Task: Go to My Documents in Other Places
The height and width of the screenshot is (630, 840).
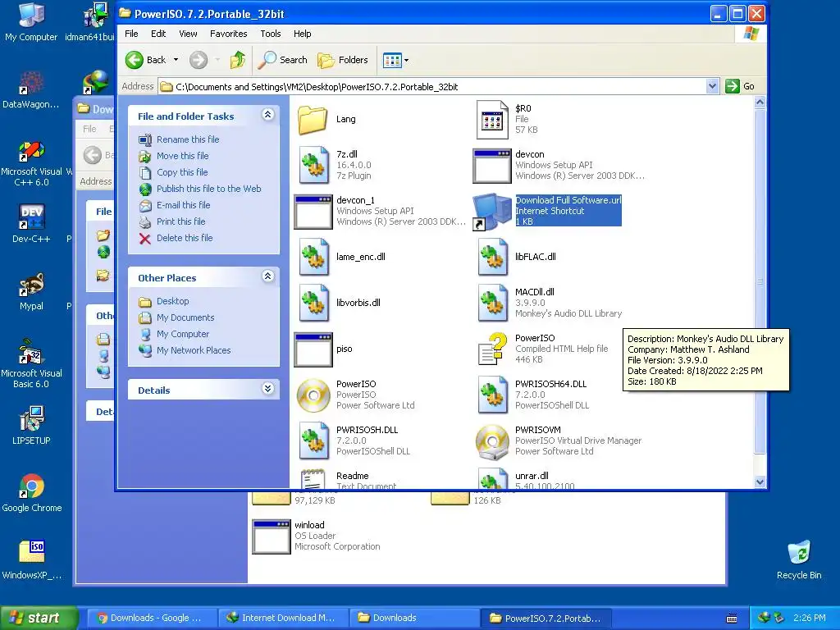Action: click(x=185, y=317)
